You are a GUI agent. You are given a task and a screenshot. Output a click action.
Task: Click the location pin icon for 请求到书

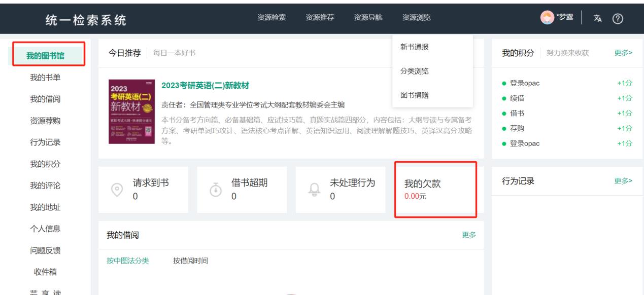(117, 189)
